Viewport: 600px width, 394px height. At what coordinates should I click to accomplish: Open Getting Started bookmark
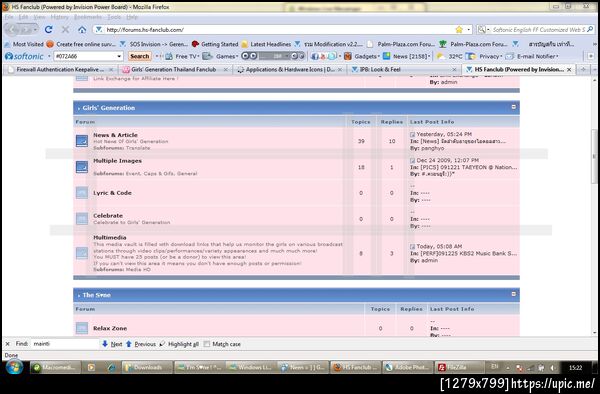215,44
